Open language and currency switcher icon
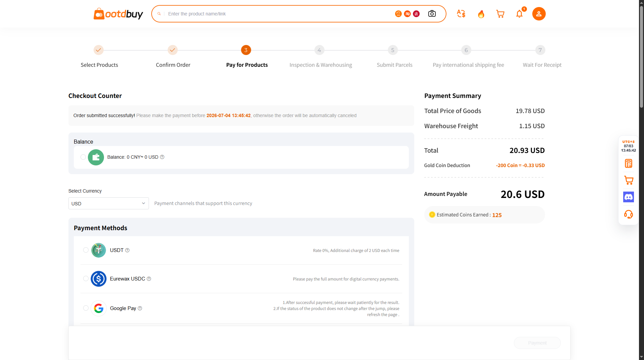 [461, 14]
